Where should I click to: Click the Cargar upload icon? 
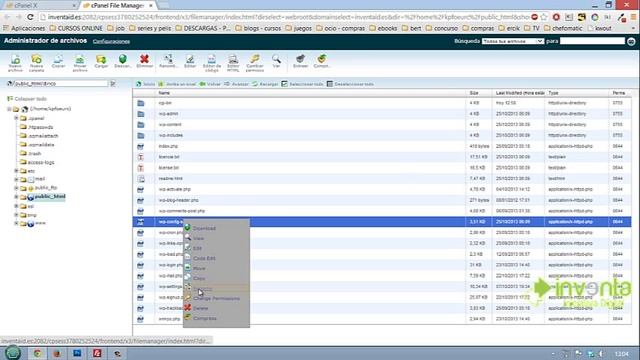[101, 61]
